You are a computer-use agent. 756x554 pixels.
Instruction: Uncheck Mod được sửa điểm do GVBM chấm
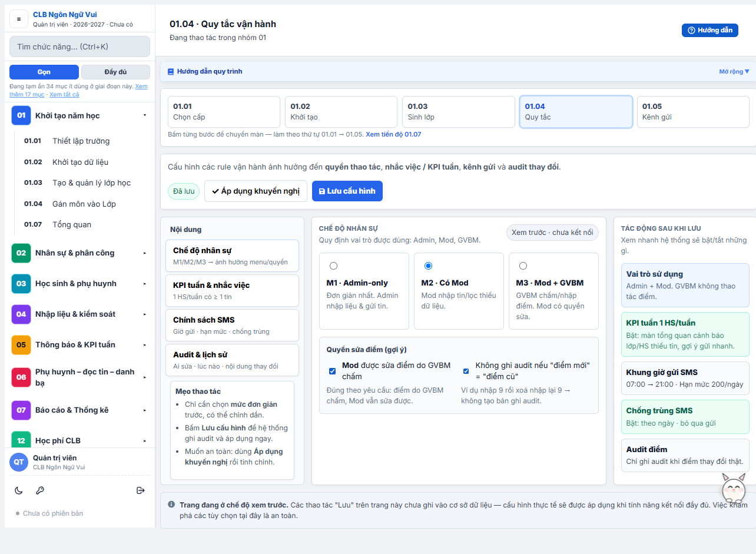(333, 371)
